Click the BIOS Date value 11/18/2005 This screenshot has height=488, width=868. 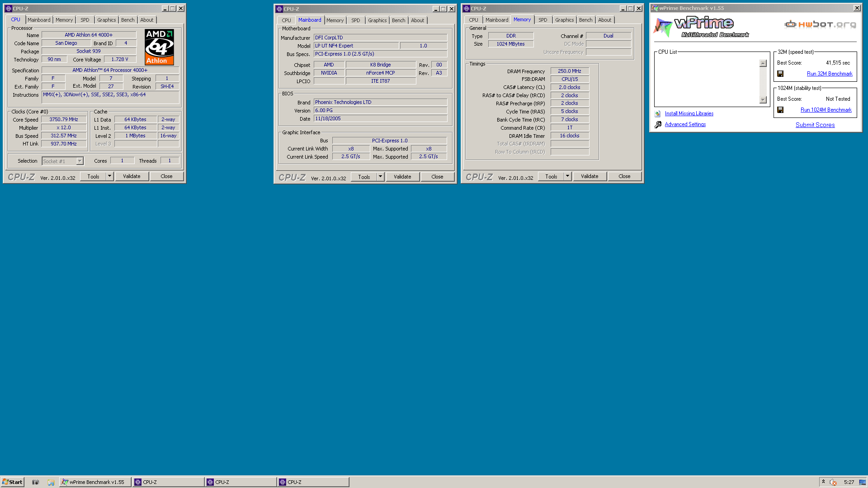(x=380, y=119)
